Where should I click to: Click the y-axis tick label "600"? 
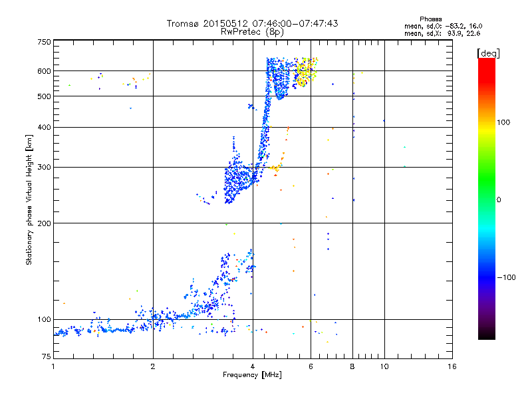coord(44,71)
